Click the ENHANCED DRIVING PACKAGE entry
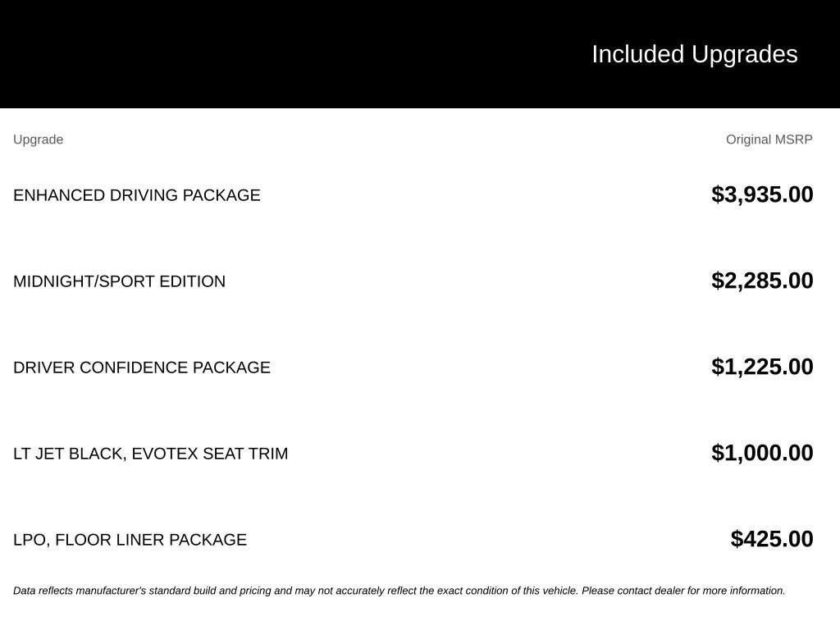The image size is (840, 630). [x=137, y=195]
